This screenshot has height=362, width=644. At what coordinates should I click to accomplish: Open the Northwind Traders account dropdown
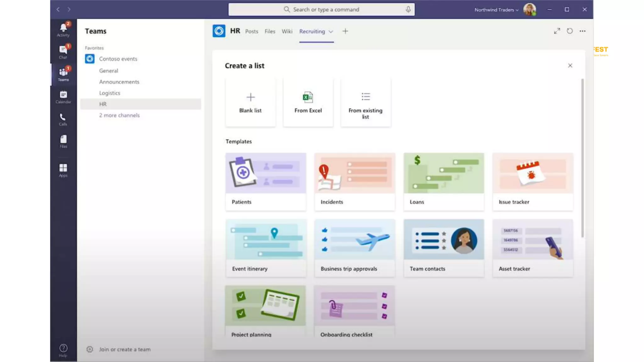[x=496, y=10]
